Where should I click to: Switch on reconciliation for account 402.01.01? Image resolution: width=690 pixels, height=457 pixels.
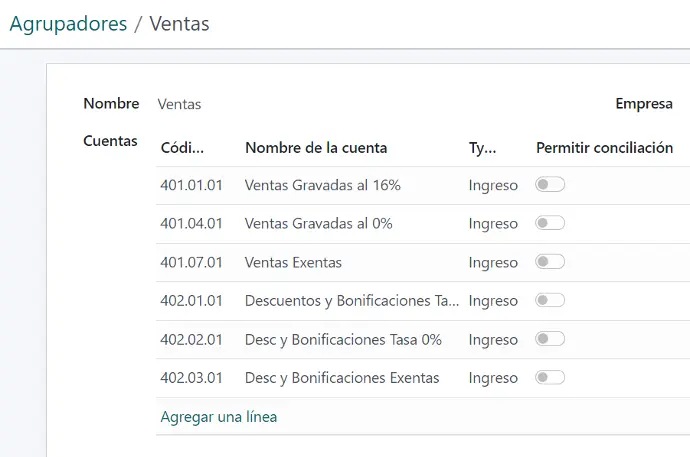coord(550,300)
